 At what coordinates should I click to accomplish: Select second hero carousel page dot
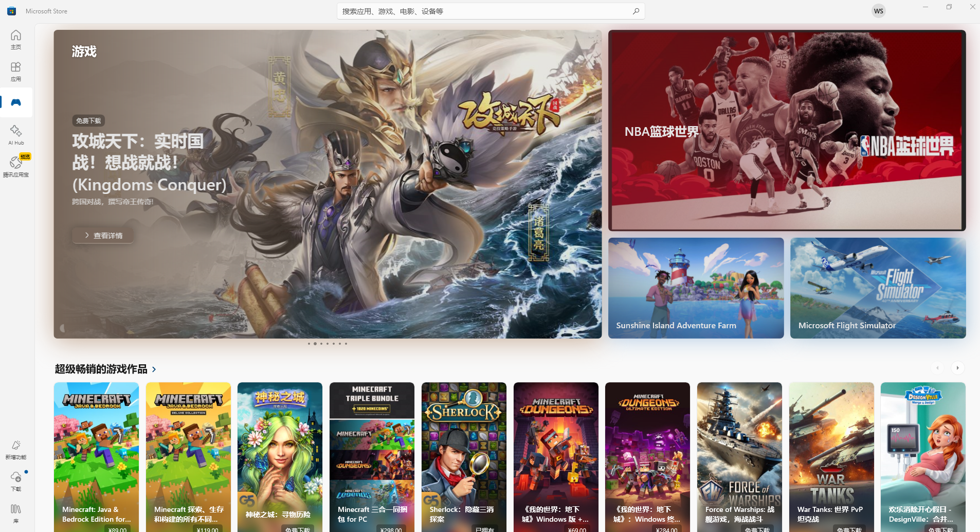315,344
